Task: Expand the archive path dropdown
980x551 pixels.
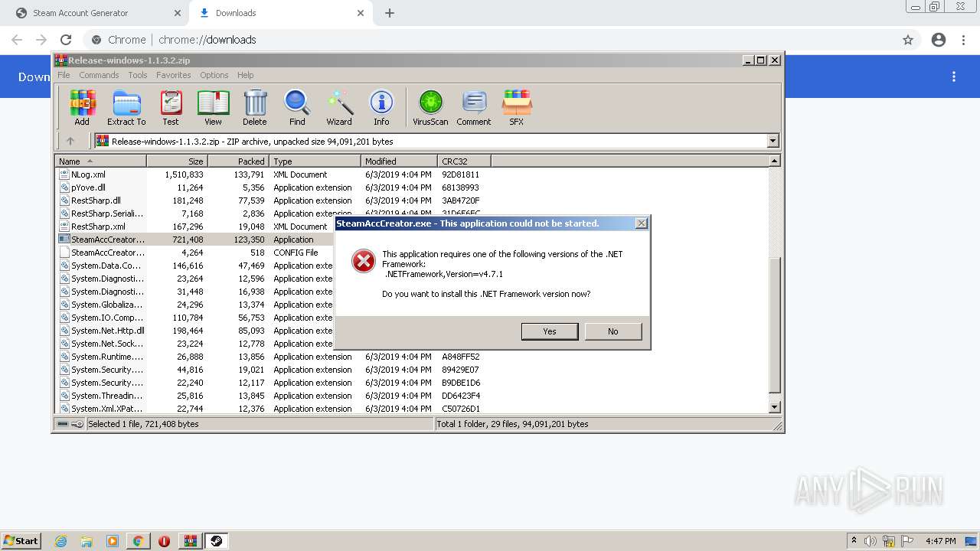Action: (773, 141)
